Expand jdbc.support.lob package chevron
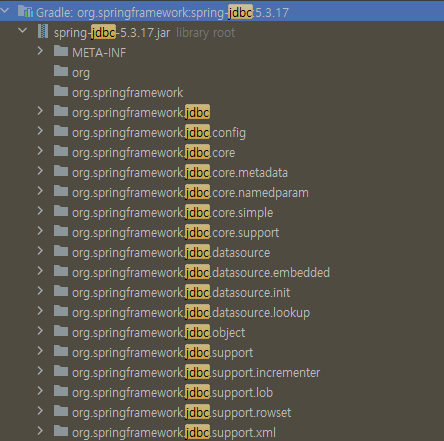Viewport: 444px width, 441px height. coord(40,391)
